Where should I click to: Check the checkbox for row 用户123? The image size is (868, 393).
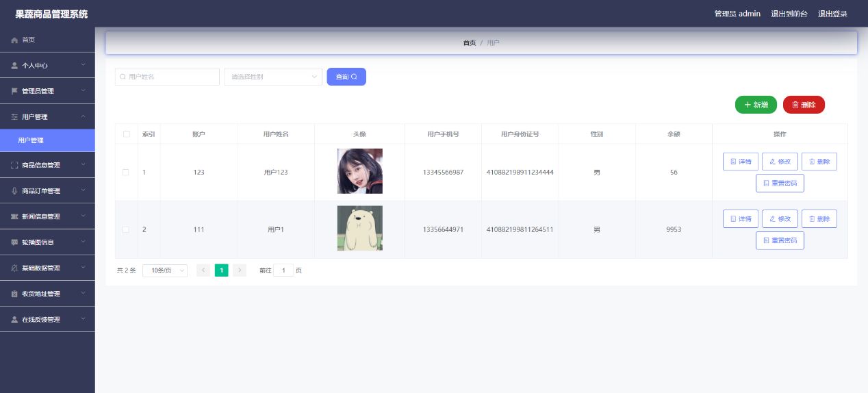[x=126, y=173]
